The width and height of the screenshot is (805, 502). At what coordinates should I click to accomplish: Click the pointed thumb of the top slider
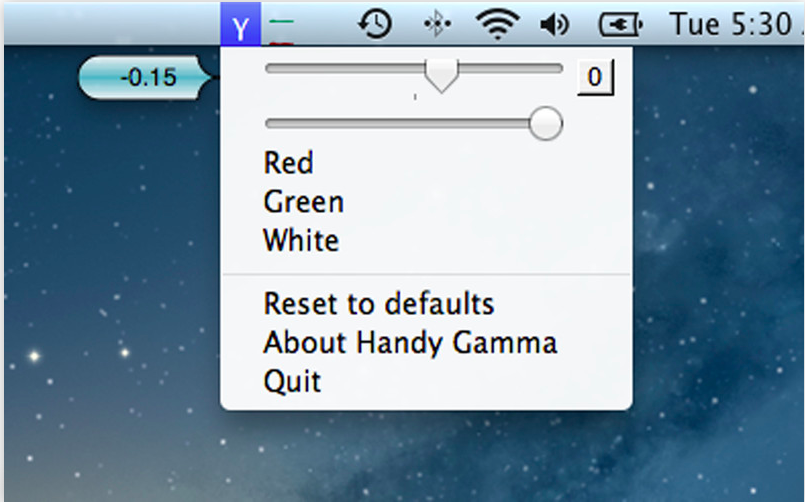click(442, 75)
